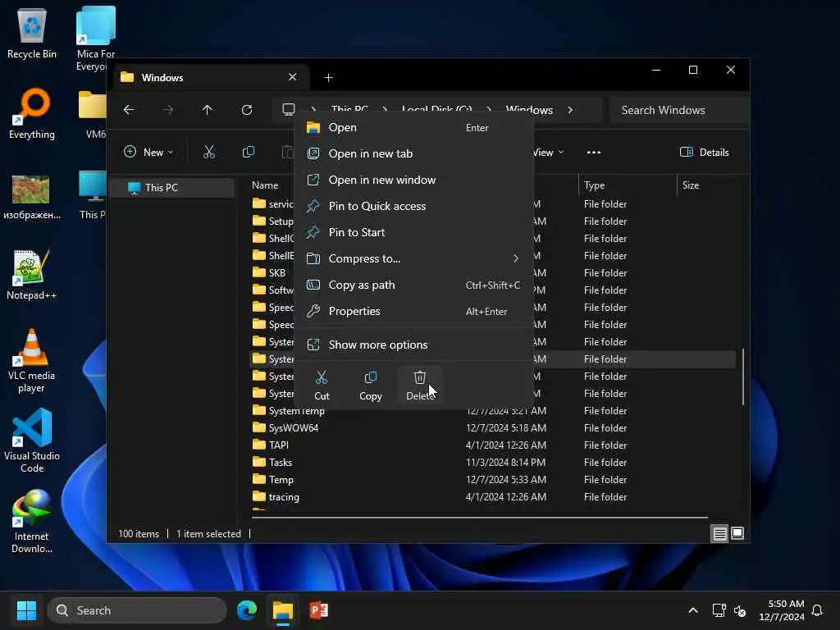The image size is (840, 630).
Task: Open Recycle Bin desktop icon
Action: pos(32,34)
